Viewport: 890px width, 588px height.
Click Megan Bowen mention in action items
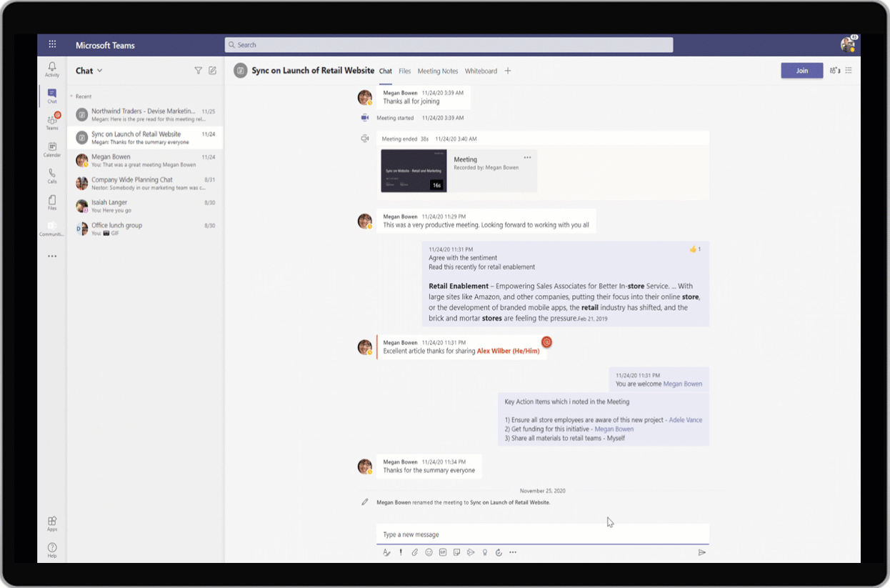[x=614, y=429]
